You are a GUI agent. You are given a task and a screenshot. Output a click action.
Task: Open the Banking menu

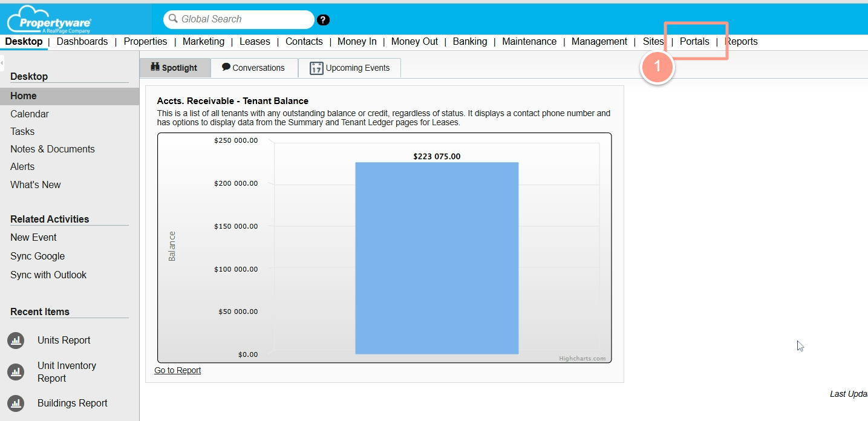click(470, 42)
